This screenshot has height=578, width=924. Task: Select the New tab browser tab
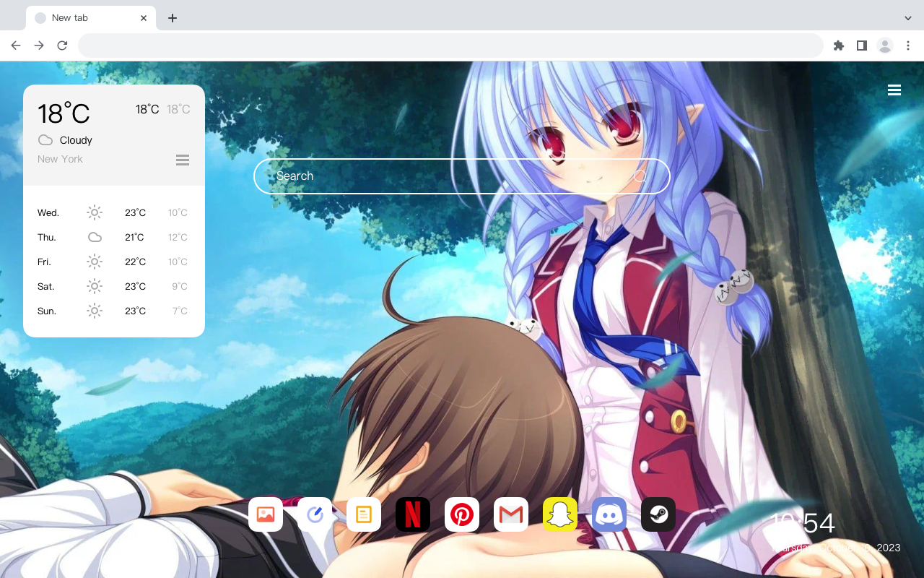tap(91, 18)
